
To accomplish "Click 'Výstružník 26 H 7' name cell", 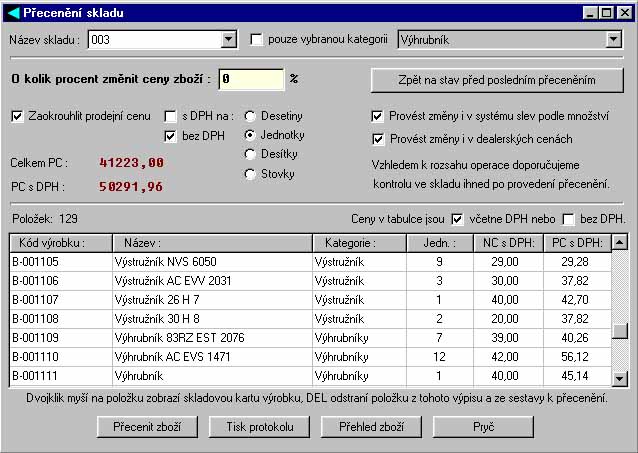I will (x=212, y=300).
